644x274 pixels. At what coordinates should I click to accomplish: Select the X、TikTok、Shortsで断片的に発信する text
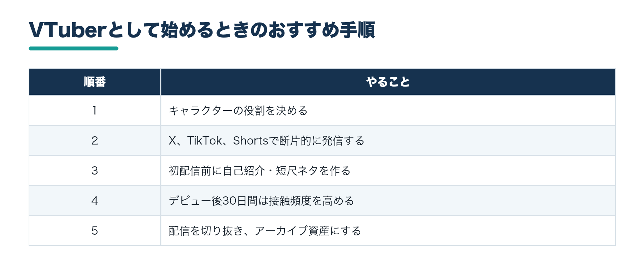(267, 141)
